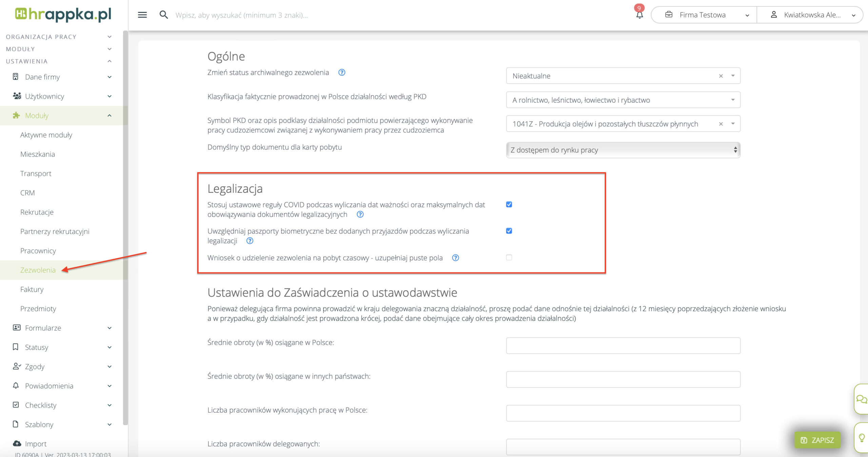Clear the Nieaktualne selection with X
Screen dimensions: 868x457
click(721, 76)
